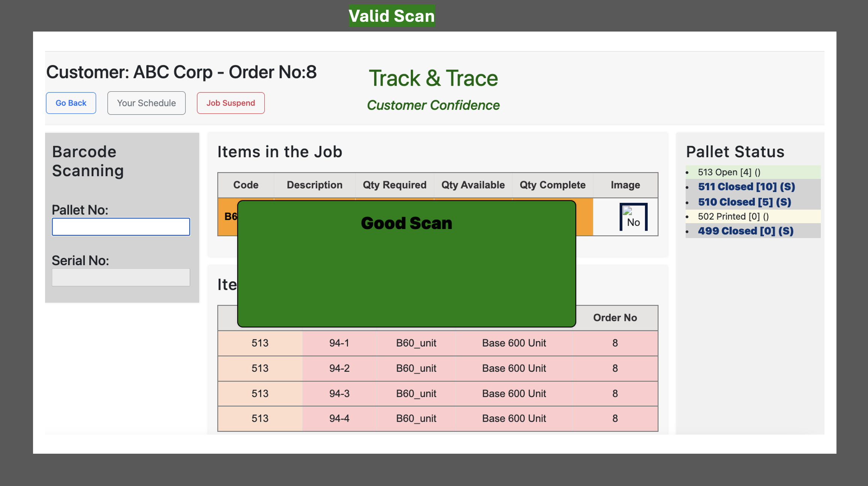Viewport: 868px width, 486px height.
Task: Click the Qty Required column header
Action: point(394,185)
